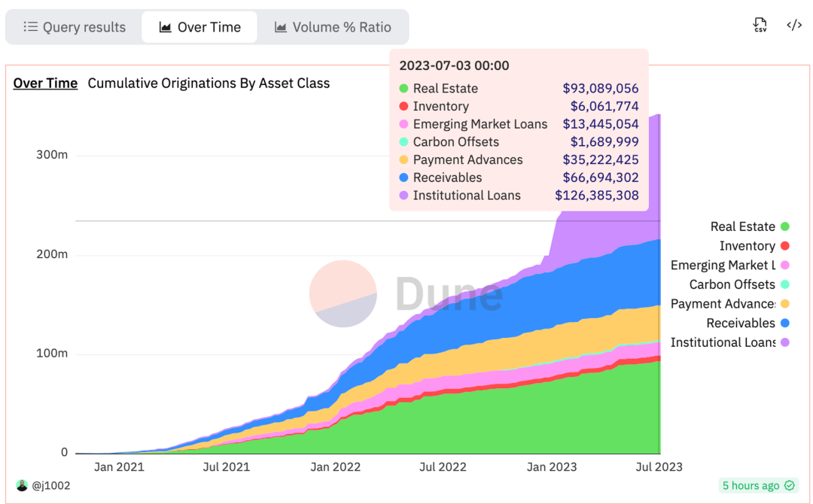Click the 100m y-axis label

52,354
